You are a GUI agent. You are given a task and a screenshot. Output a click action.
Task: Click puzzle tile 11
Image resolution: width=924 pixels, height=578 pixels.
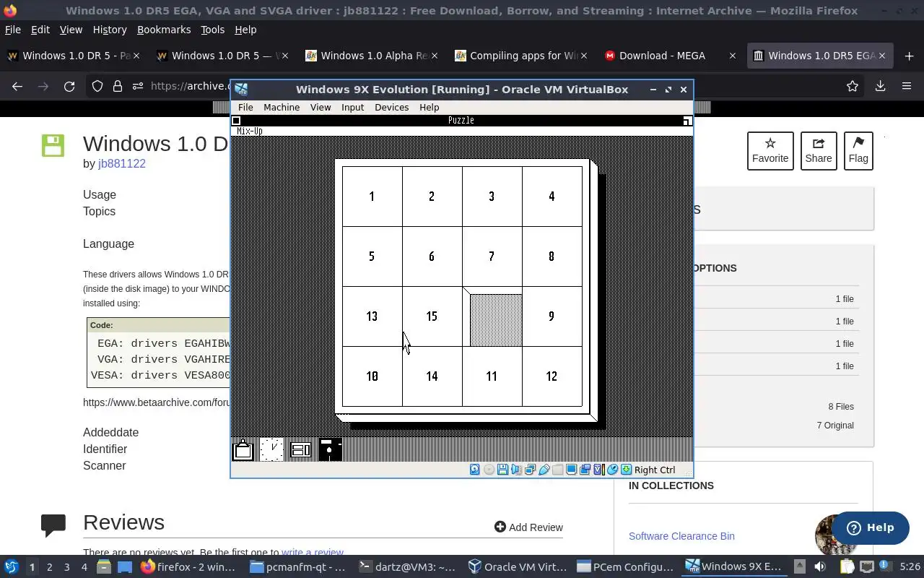492,376
